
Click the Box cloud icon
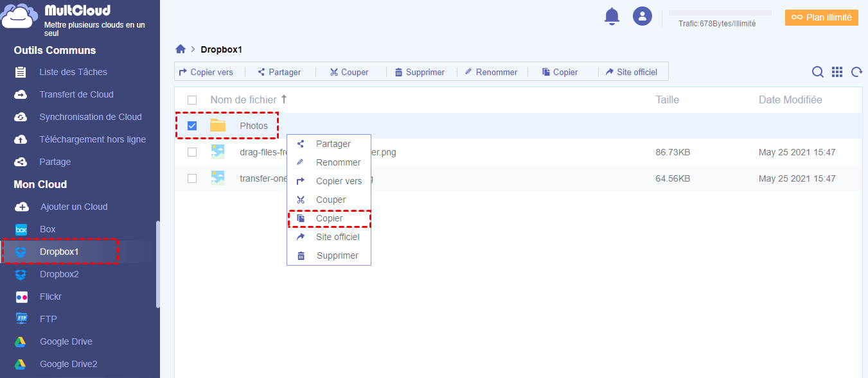click(21, 229)
